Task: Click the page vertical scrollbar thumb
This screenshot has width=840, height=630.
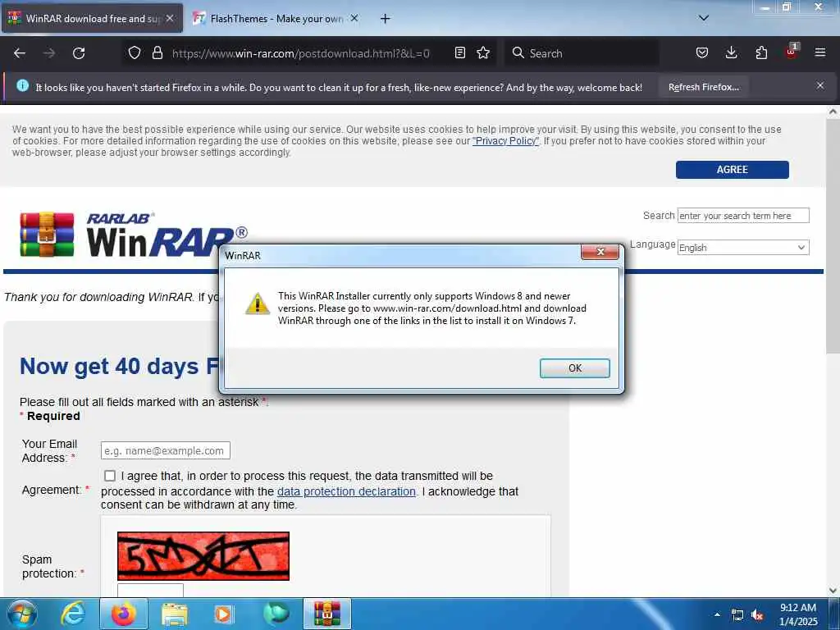Action: tap(832, 235)
